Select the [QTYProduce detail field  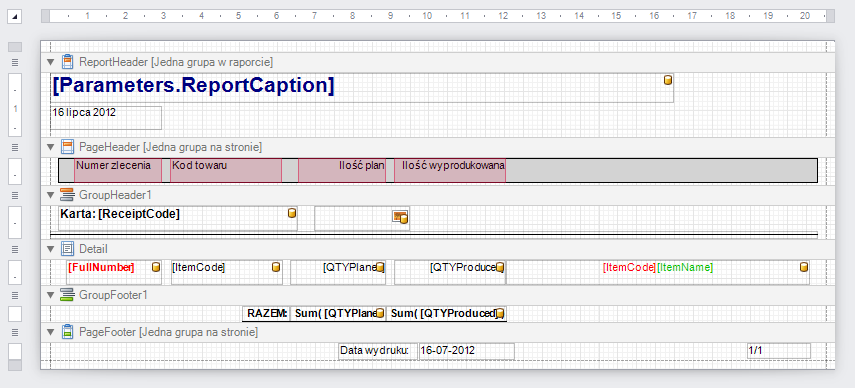tap(450, 272)
